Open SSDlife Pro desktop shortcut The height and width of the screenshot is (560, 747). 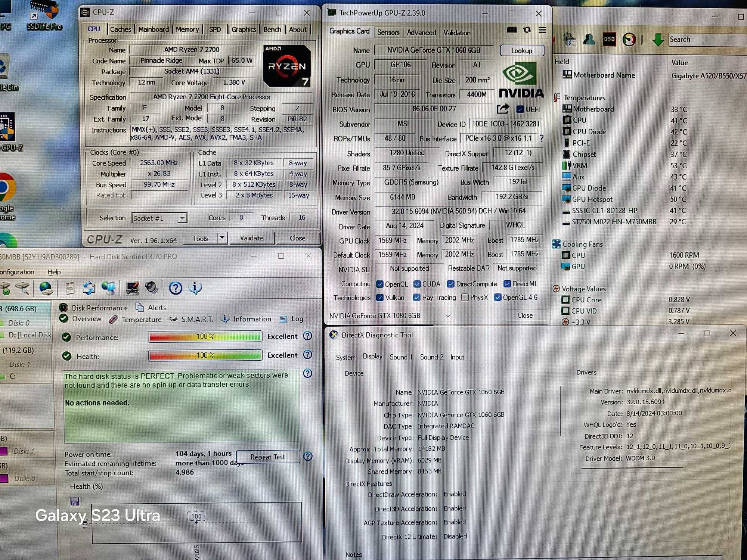(x=44, y=15)
